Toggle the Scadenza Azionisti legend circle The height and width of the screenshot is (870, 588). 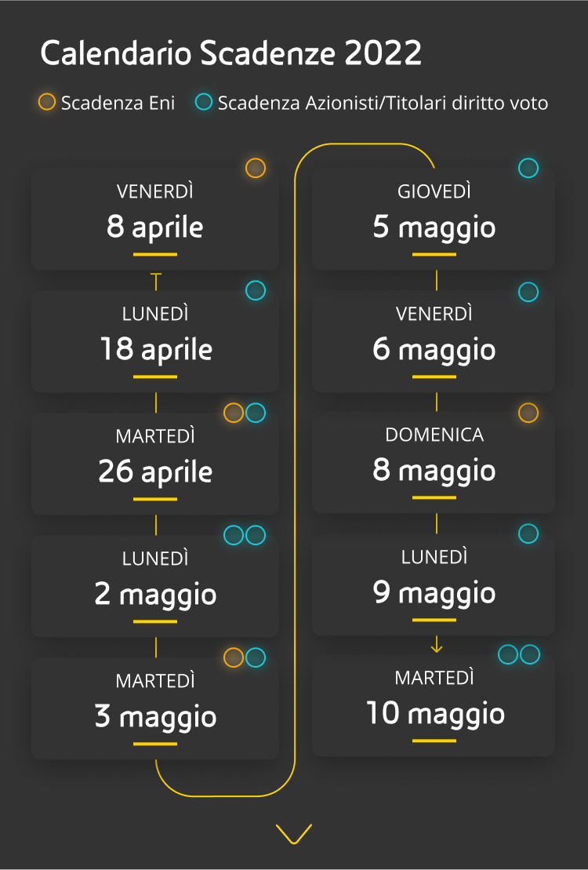tap(204, 102)
